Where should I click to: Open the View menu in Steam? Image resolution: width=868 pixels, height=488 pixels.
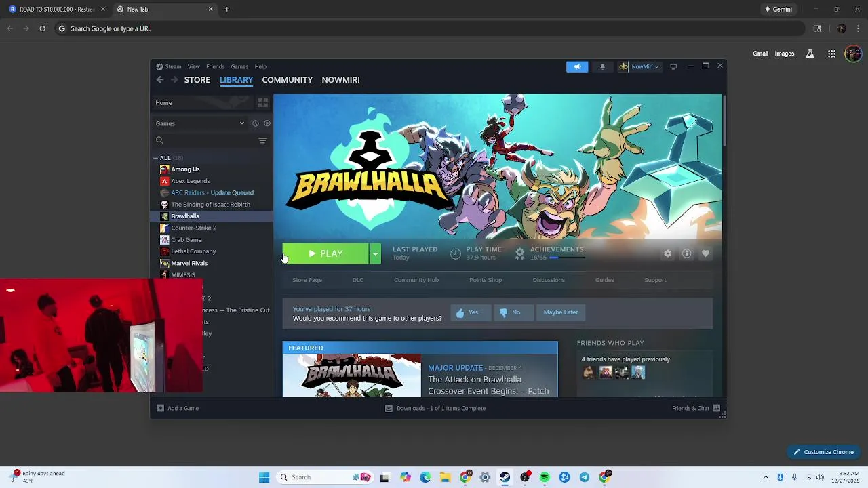(x=194, y=66)
